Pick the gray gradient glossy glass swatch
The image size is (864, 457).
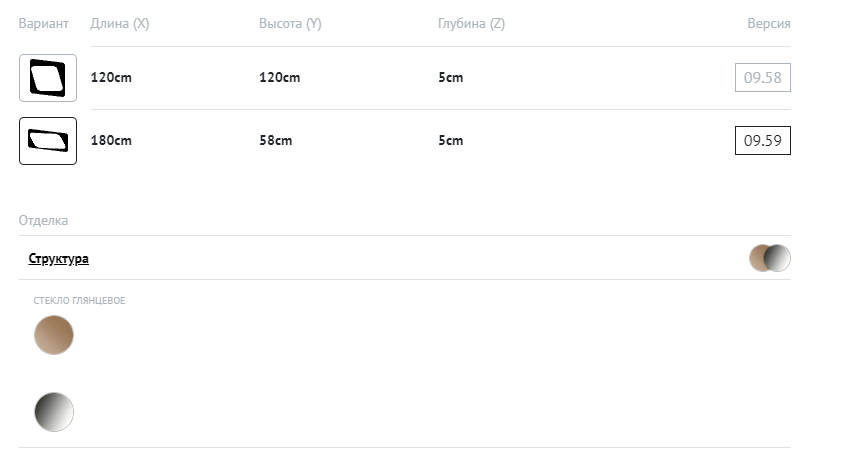point(54,411)
